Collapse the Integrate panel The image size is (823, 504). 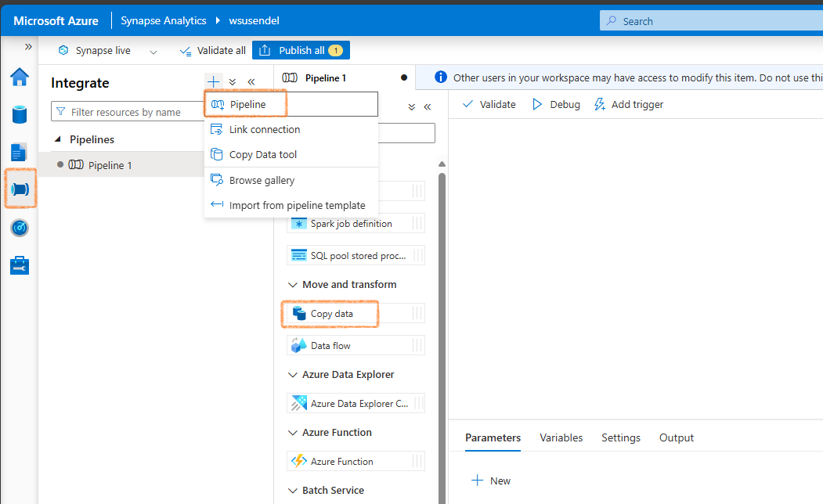tap(251, 82)
